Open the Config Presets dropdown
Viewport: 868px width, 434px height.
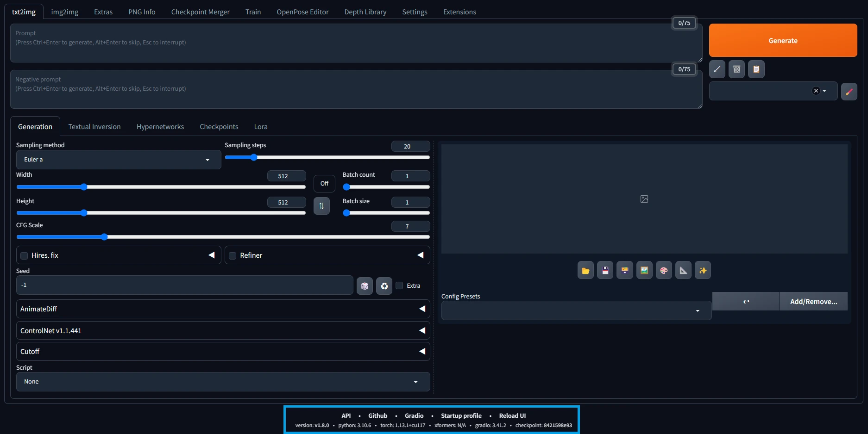576,310
